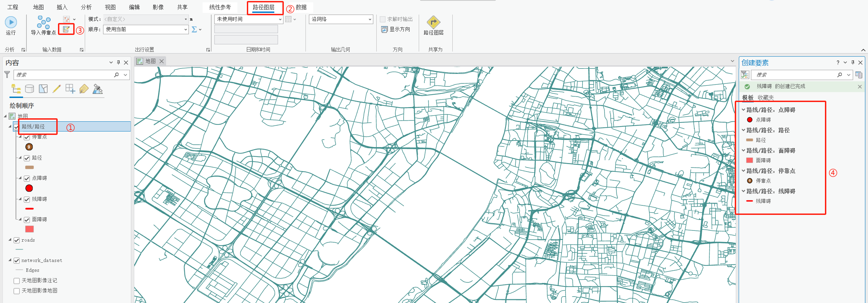
Task: Select List by Snapping icon
Action: point(70,89)
